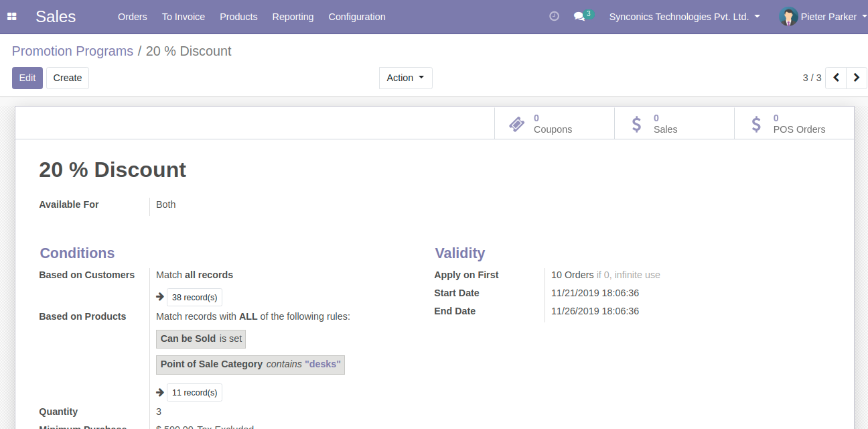
Task: Click the Coupons ticket icon
Action: click(x=516, y=124)
